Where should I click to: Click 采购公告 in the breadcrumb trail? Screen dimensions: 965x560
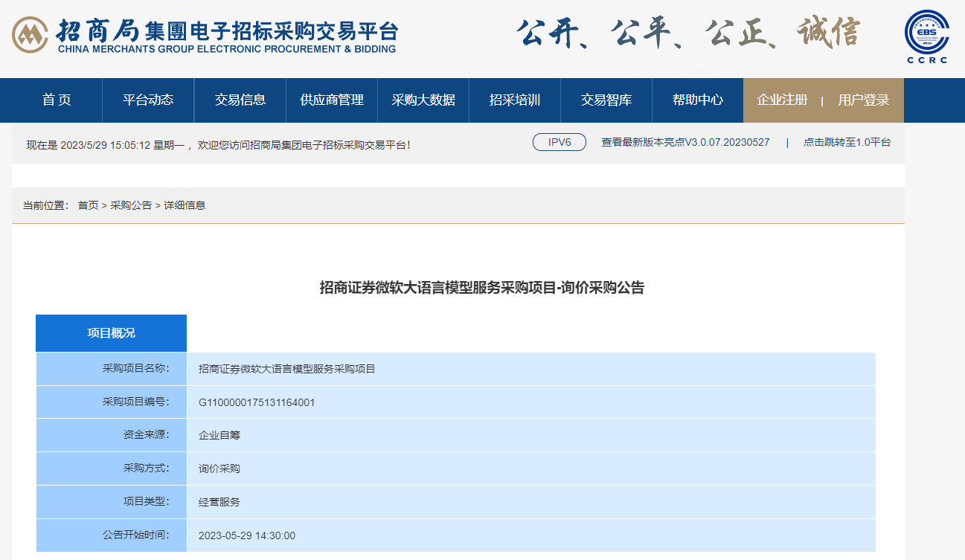(131, 205)
